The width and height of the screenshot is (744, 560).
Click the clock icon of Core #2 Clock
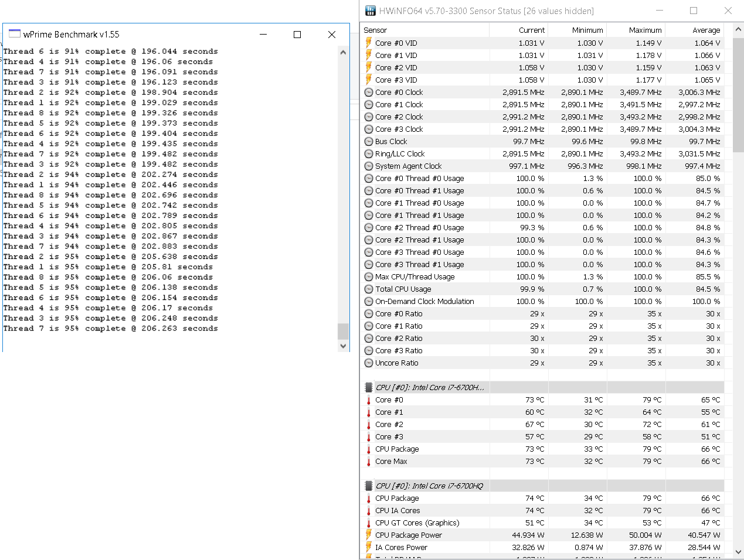(369, 117)
